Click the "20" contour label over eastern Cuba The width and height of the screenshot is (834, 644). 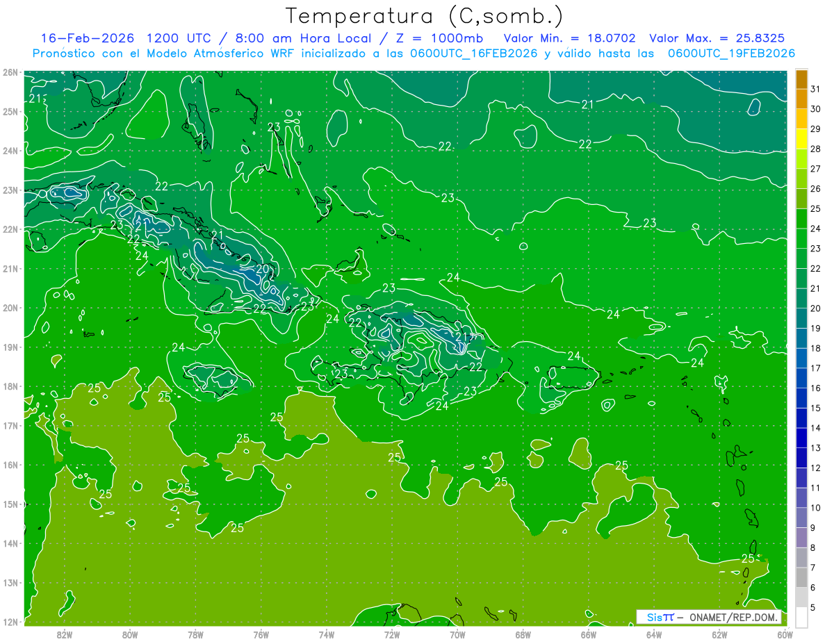(262, 269)
